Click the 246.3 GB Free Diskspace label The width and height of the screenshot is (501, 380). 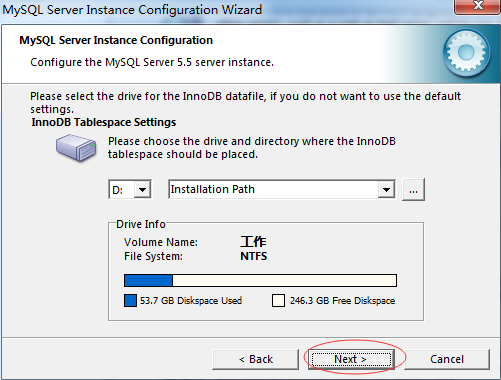click(342, 301)
